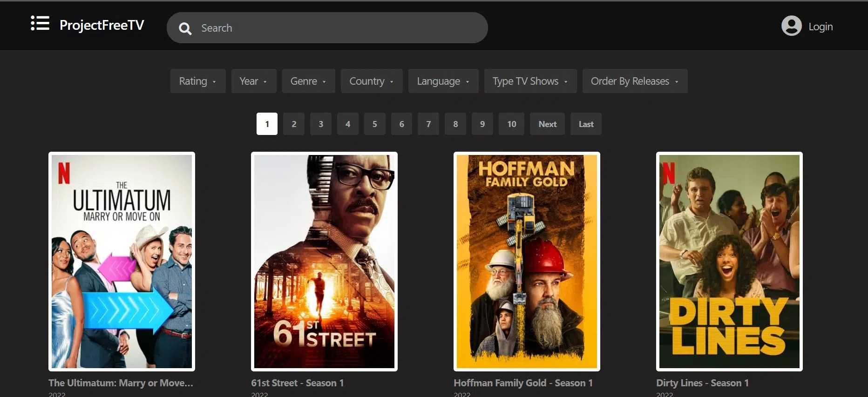This screenshot has height=397, width=868.
Task: Open the Country filter dropdown
Action: [x=371, y=81]
